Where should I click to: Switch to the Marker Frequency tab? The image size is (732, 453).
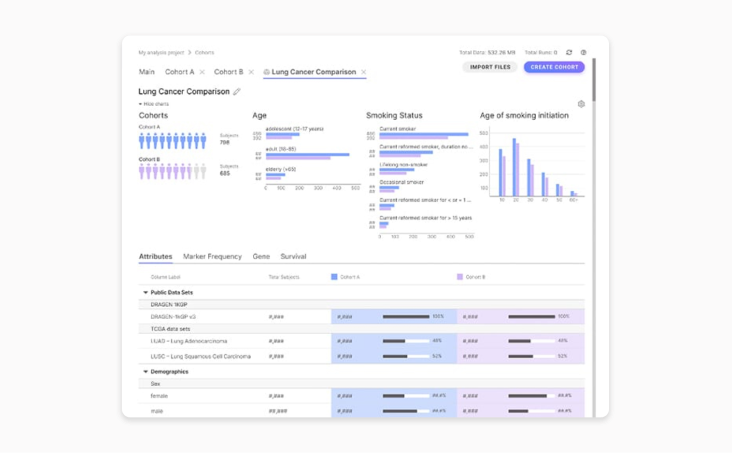pos(212,257)
